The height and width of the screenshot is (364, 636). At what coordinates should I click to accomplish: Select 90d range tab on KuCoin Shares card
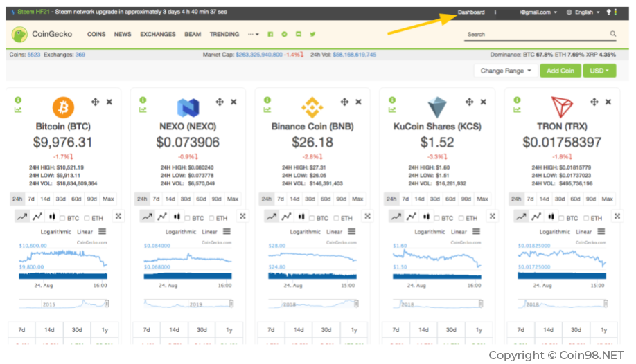coord(466,199)
